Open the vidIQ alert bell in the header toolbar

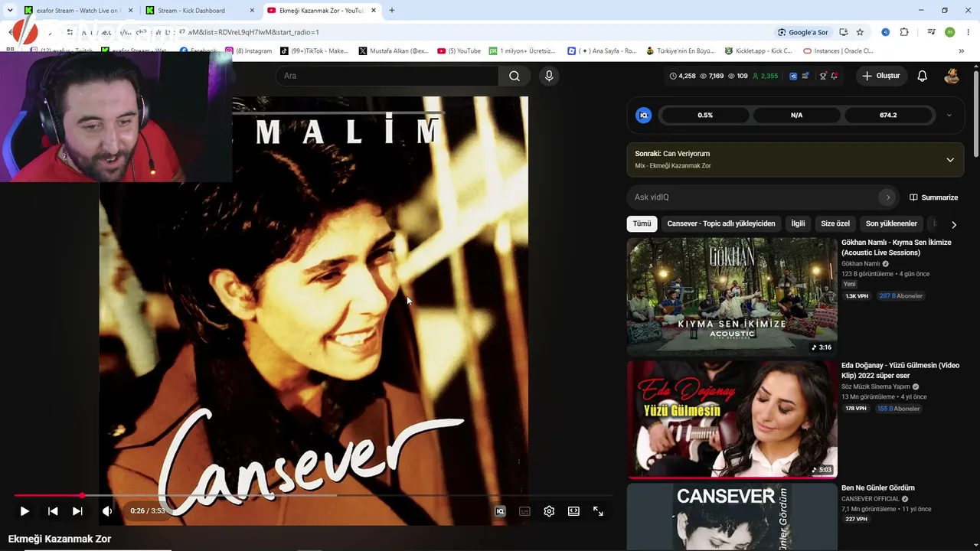[834, 76]
